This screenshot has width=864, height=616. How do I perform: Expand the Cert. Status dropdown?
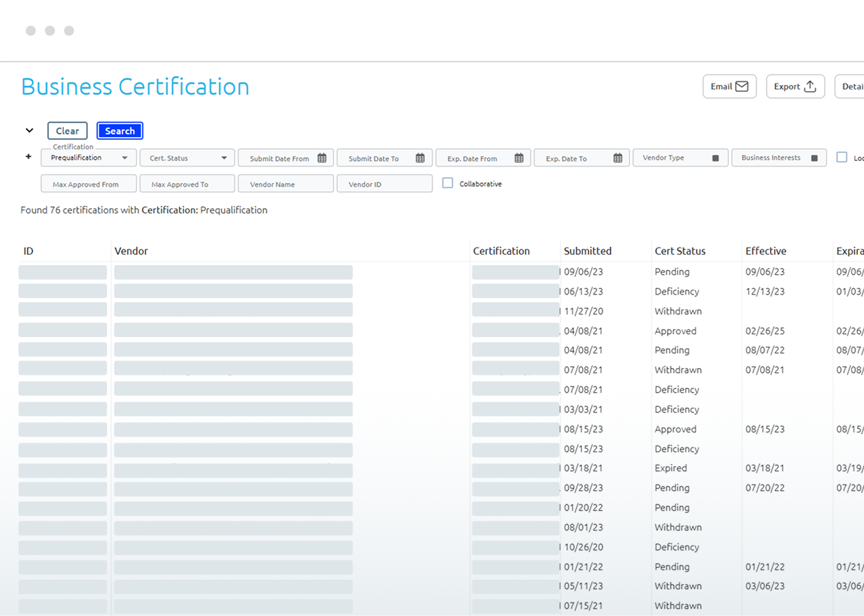[187, 158]
